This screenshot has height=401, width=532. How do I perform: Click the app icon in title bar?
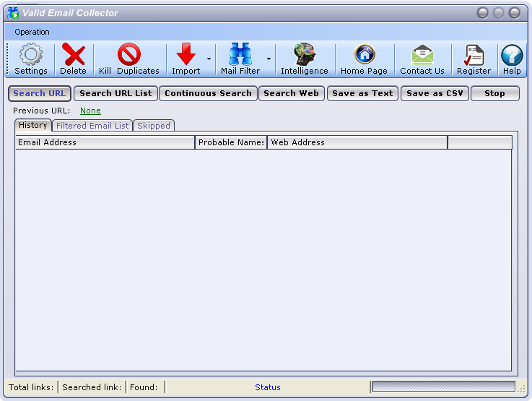[13, 13]
